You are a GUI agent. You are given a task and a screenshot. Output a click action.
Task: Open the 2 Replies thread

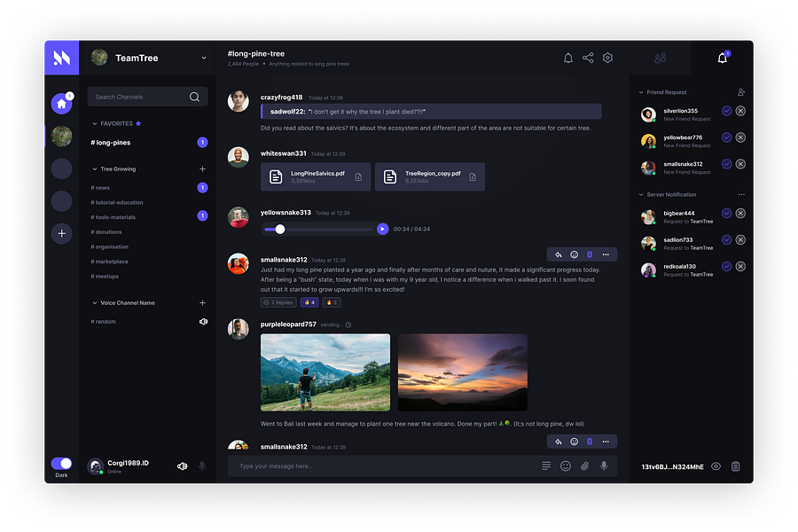pos(278,302)
